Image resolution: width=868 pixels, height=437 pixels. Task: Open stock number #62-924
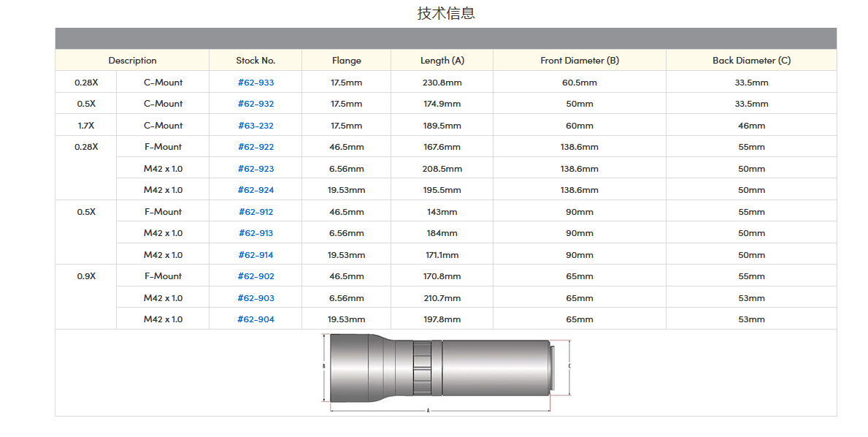tap(256, 190)
